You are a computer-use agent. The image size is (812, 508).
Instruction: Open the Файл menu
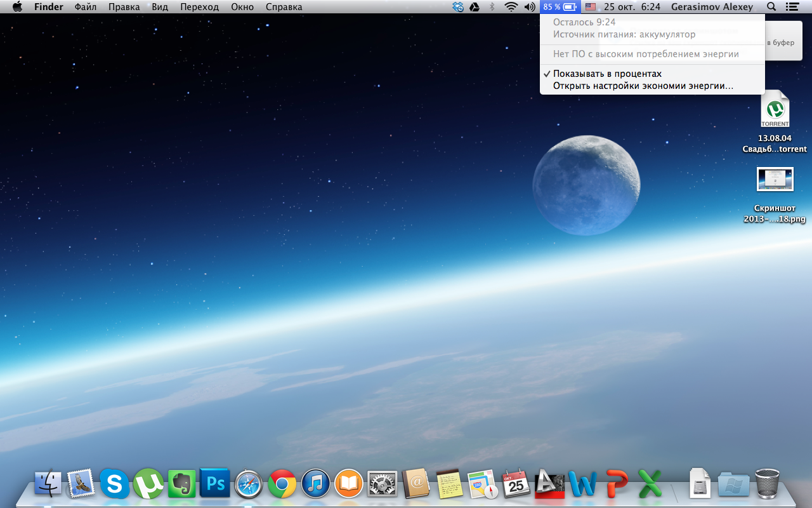(x=86, y=7)
